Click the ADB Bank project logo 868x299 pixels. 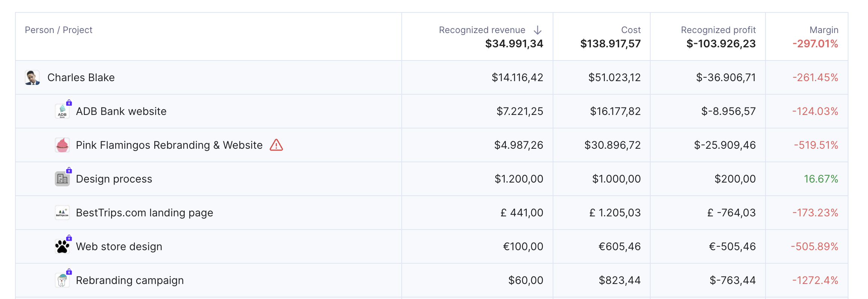62,111
